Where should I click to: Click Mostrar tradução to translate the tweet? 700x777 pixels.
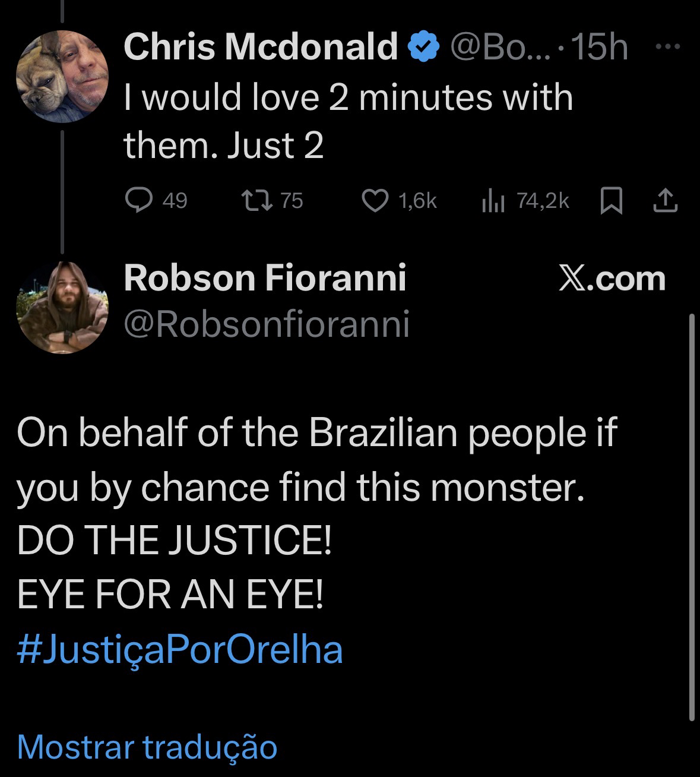point(147,746)
